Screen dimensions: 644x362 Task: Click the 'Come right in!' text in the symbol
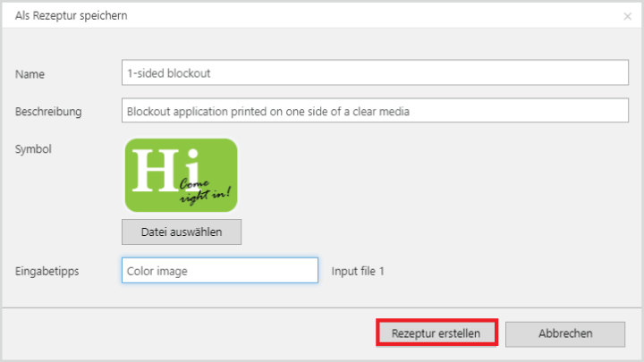(x=207, y=189)
